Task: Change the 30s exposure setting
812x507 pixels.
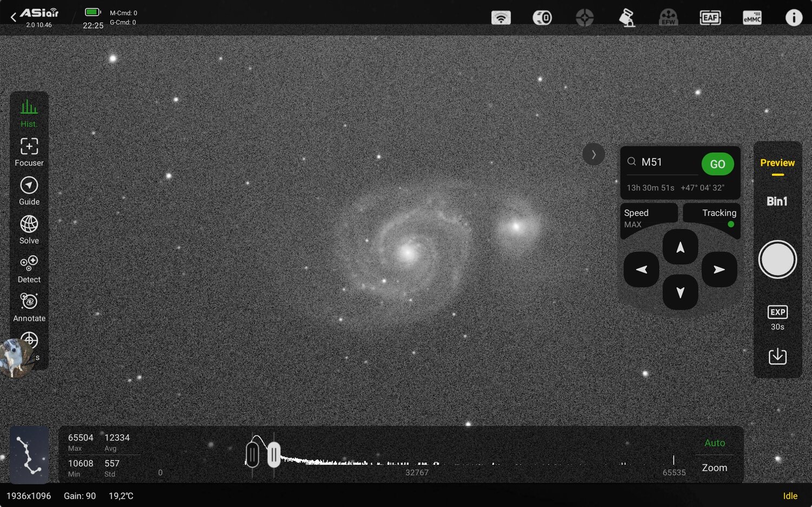Action: click(777, 317)
